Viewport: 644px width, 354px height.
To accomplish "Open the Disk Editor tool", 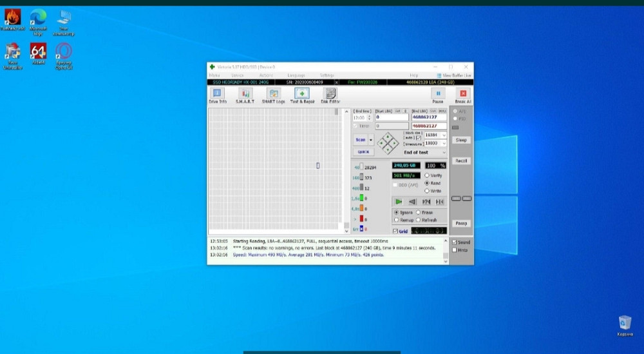I will [x=330, y=95].
